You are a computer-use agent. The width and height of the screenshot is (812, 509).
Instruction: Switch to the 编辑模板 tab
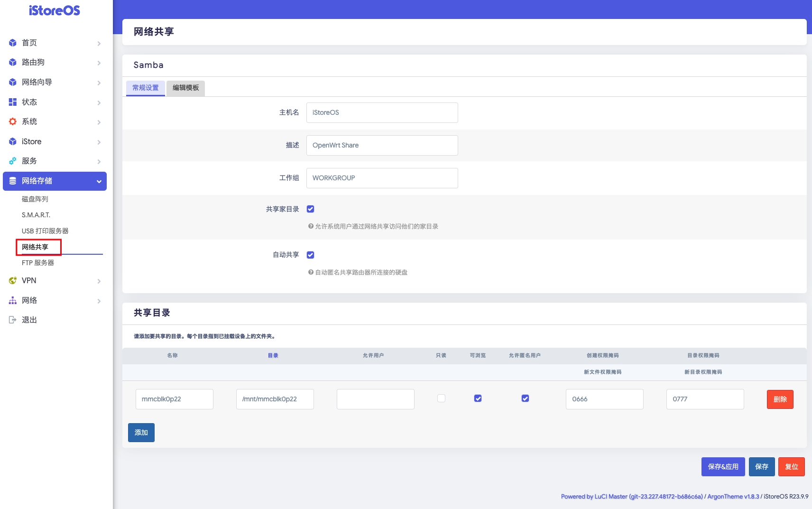(185, 88)
